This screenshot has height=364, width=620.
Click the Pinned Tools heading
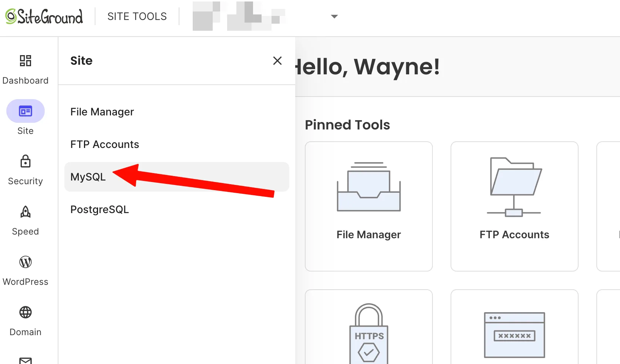[347, 125]
